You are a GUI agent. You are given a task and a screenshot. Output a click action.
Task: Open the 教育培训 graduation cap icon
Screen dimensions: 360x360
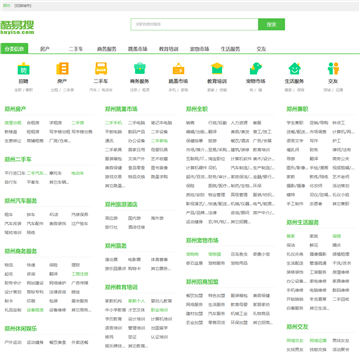click(x=217, y=68)
